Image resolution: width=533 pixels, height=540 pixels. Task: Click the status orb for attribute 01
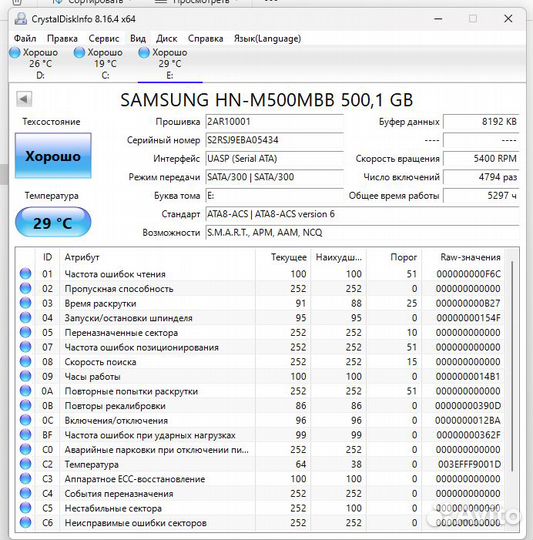(x=25, y=273)
